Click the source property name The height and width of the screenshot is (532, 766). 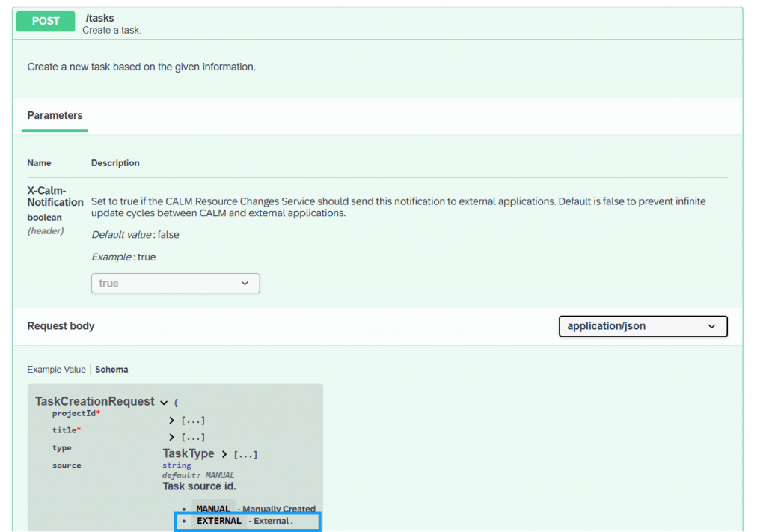[67, 465]
